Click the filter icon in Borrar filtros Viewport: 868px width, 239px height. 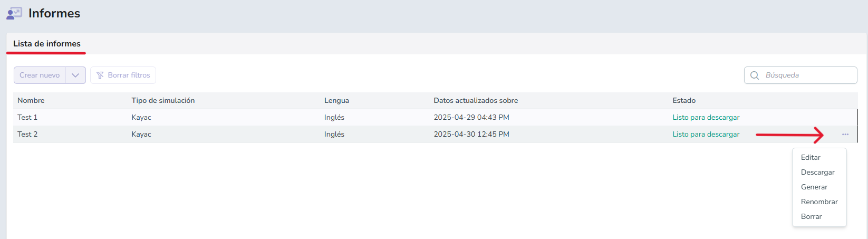click(100, 75)
